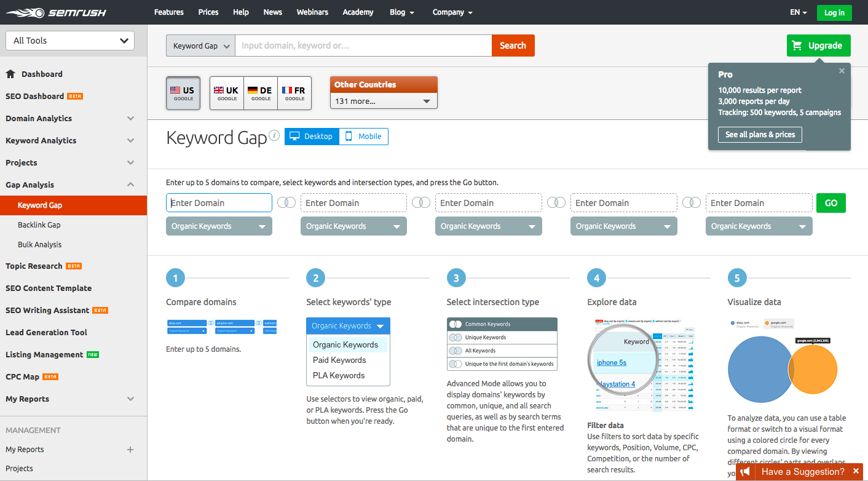The width and height of the screenshot is (868, 481).
Task: Close the Pro plan tooltip
Action: [x=842, y=71]
